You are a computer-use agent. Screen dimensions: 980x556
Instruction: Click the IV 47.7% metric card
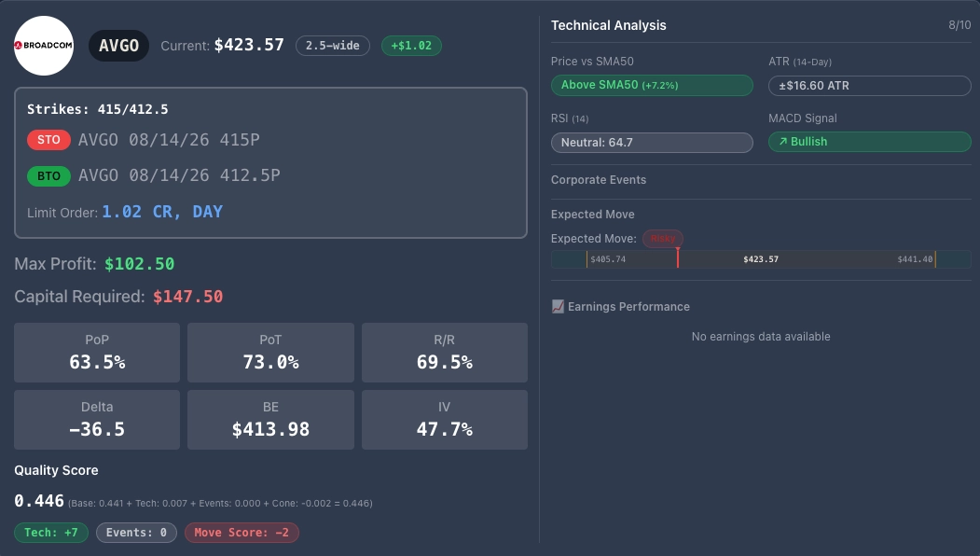[x=445, y=420]
